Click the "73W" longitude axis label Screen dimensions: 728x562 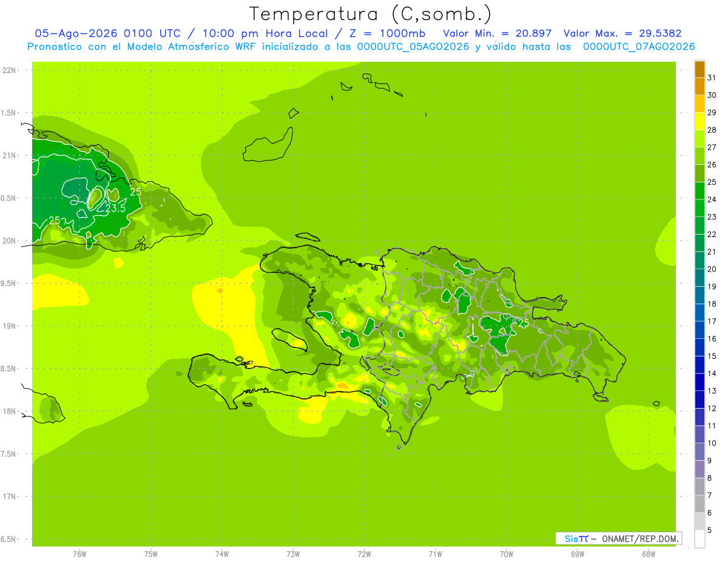(x=293, y=554)
